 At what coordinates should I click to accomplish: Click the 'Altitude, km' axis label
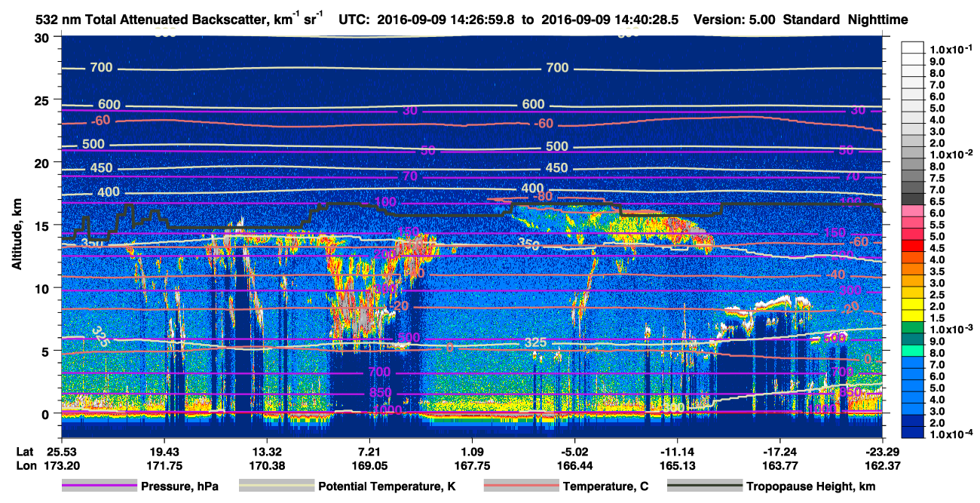pyautogui.click(x=17, y=235)
